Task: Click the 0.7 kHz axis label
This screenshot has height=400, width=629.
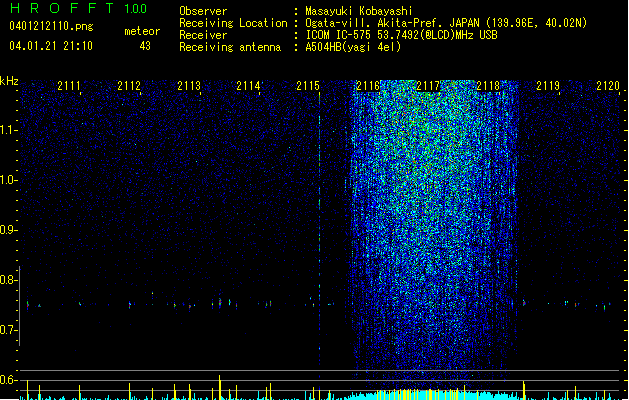Action: pos(9,330)
